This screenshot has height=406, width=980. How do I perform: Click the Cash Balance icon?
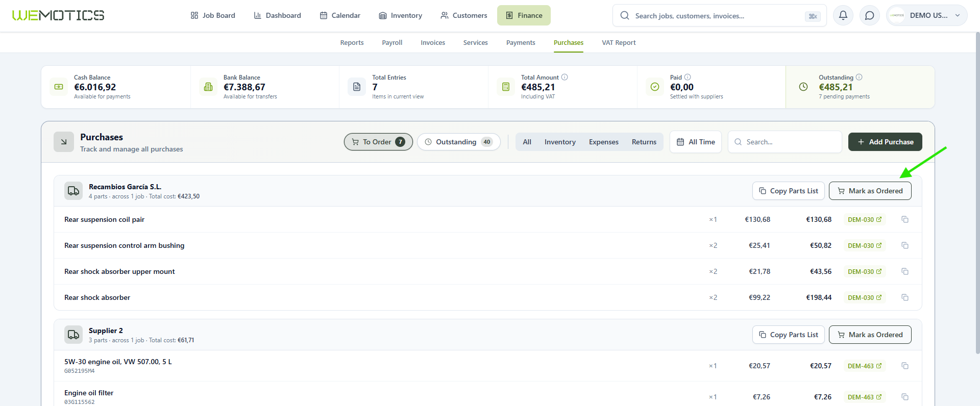coord(59,87)
